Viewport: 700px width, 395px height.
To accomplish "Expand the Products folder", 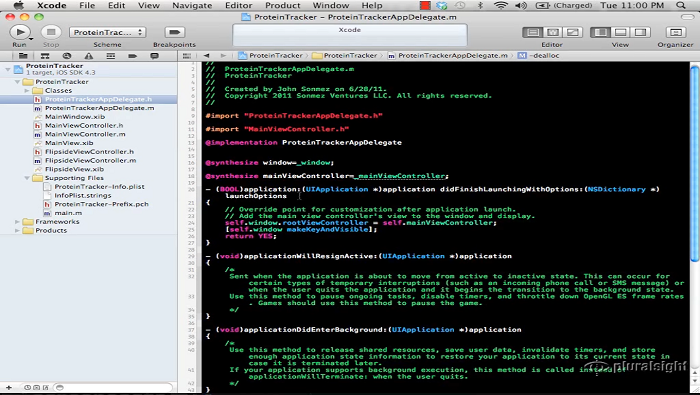I will coord(17,230).
